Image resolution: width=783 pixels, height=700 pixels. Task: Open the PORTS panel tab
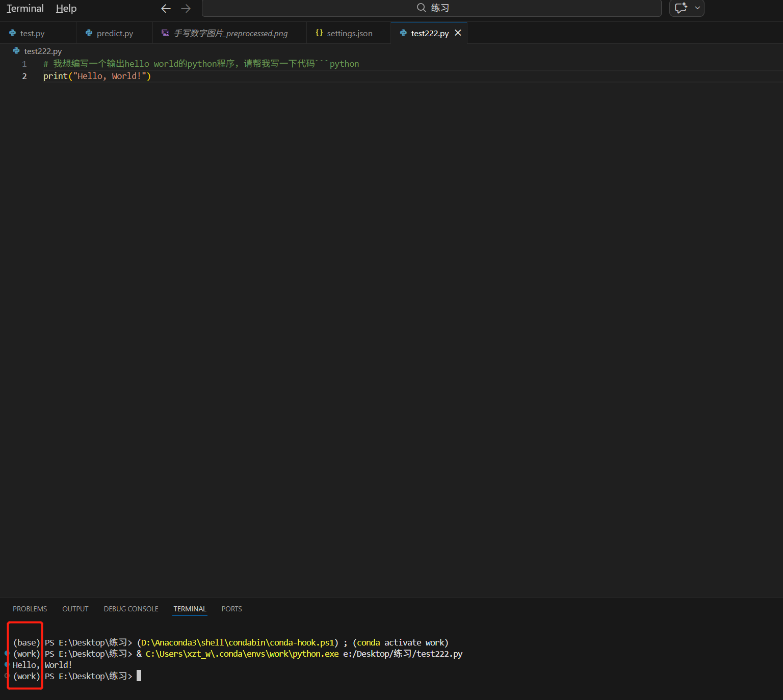231,609
